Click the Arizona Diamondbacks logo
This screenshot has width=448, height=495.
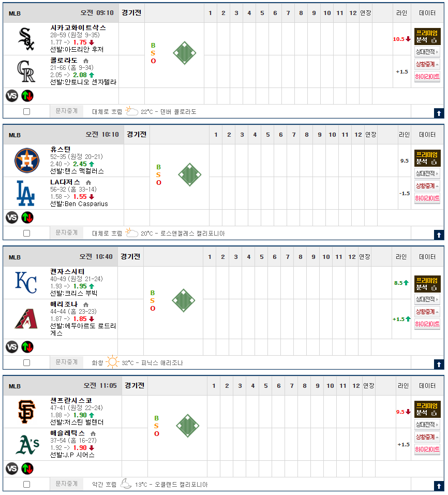click(x=26, y=319)
